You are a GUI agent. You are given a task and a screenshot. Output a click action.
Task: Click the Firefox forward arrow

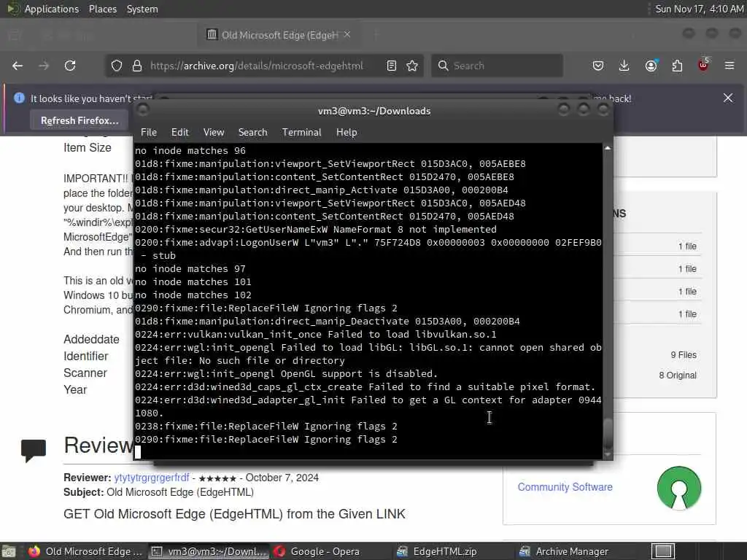[44, 66]
